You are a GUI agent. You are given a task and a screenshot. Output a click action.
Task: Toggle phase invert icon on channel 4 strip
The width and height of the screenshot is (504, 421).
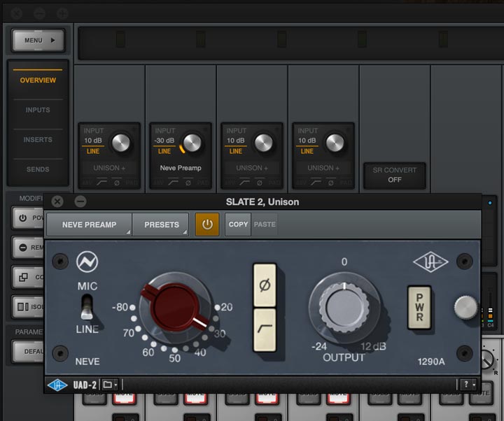[x=330, y=183]
